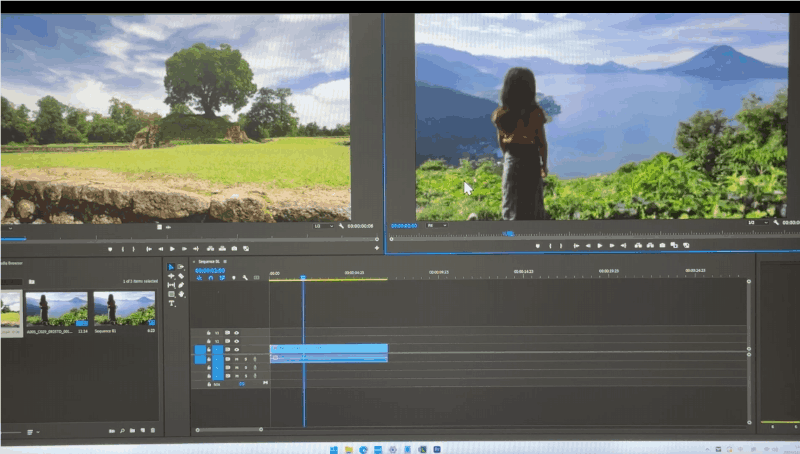The image size is (800, 454).
Task: Step forward one frame in Source monitor
Action: [x=184, y=249]
